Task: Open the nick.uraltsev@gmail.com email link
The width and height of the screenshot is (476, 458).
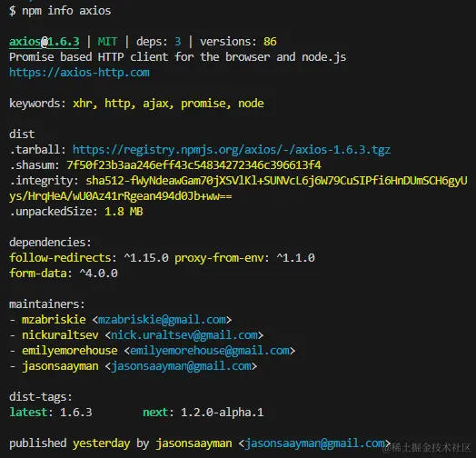Action: click(184, 335)
